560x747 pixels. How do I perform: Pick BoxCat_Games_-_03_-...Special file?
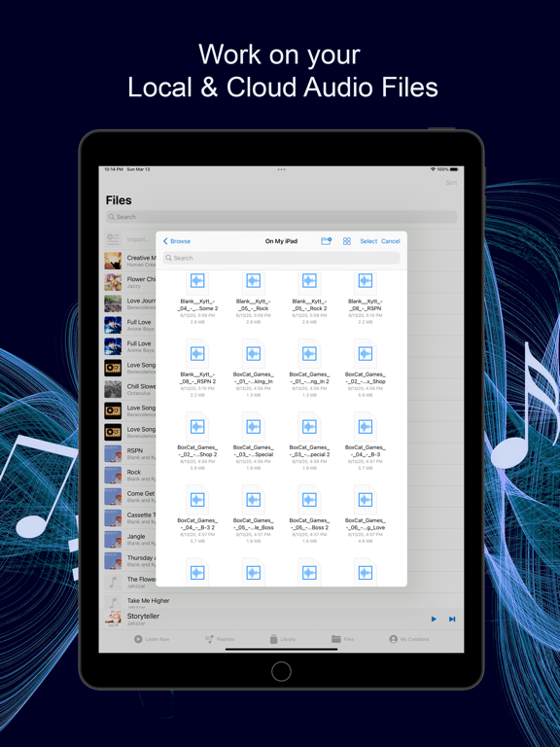pyautogui.click(x=254, y=441)
